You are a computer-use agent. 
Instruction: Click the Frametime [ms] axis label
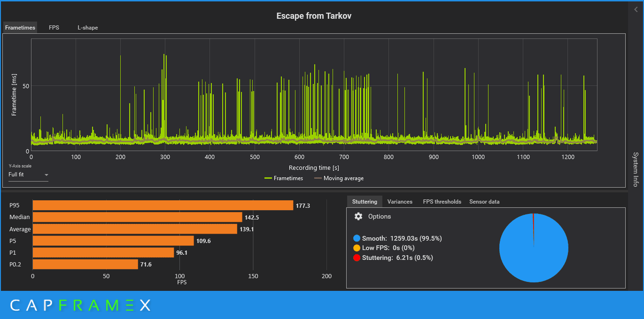tap(14, 95)
